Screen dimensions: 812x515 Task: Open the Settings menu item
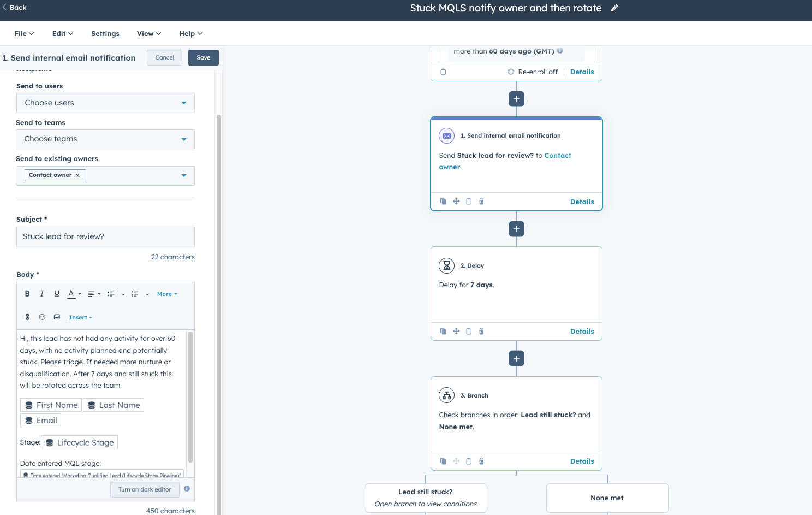coord(105,34)
